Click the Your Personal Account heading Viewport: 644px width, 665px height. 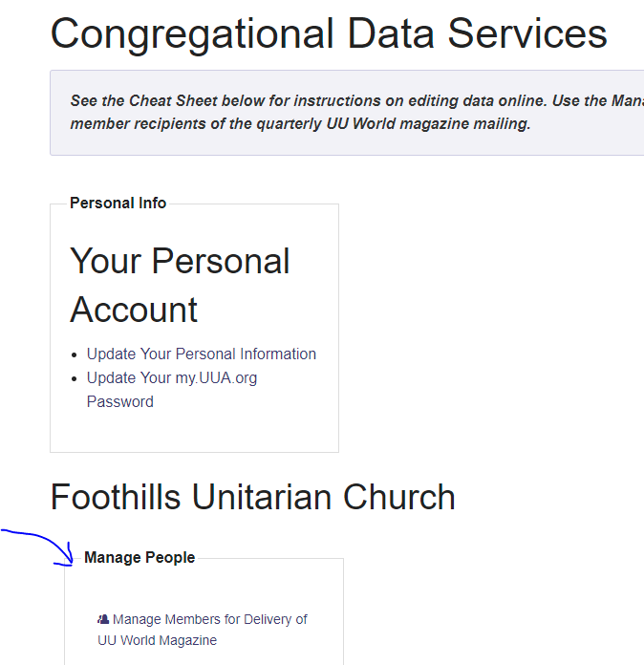(180, 285)
